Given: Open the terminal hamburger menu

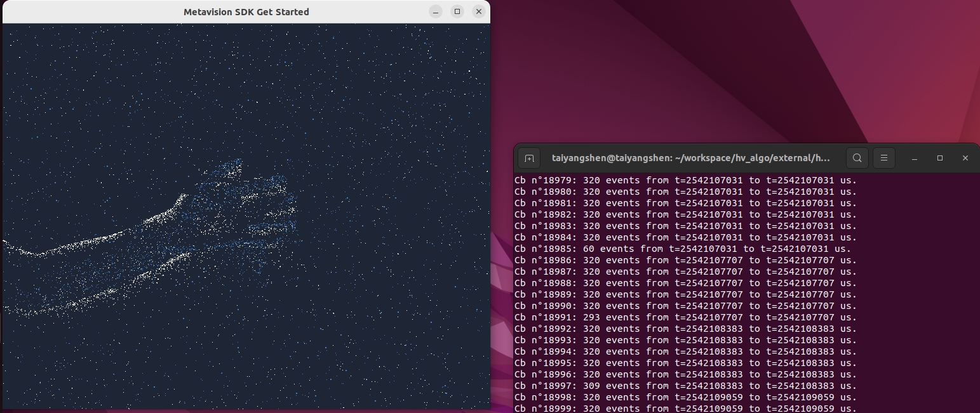Looking at the screenshot, I should 883,158.
